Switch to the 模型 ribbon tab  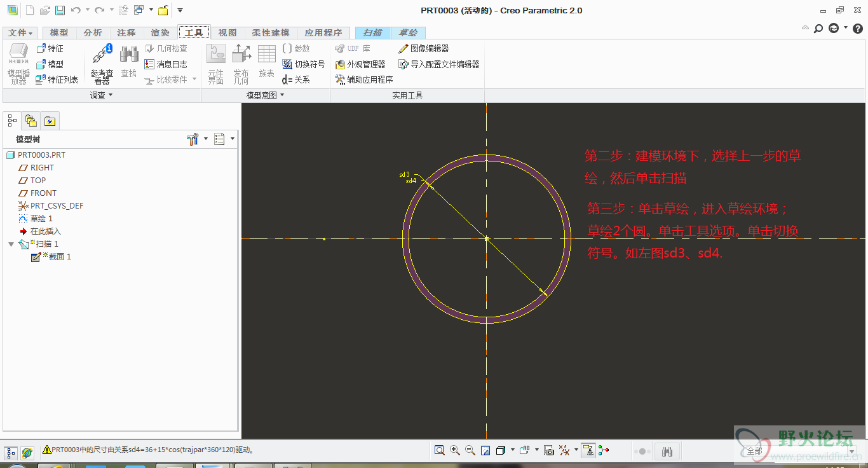tap(59, 32)
